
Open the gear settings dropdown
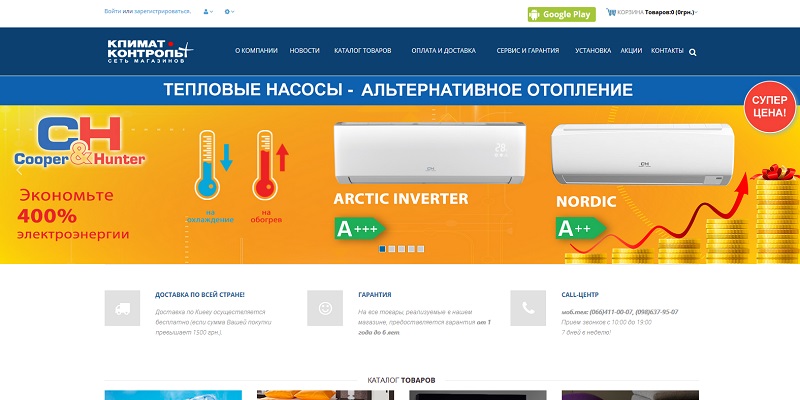pyautogui.click(x=229, y=11)
